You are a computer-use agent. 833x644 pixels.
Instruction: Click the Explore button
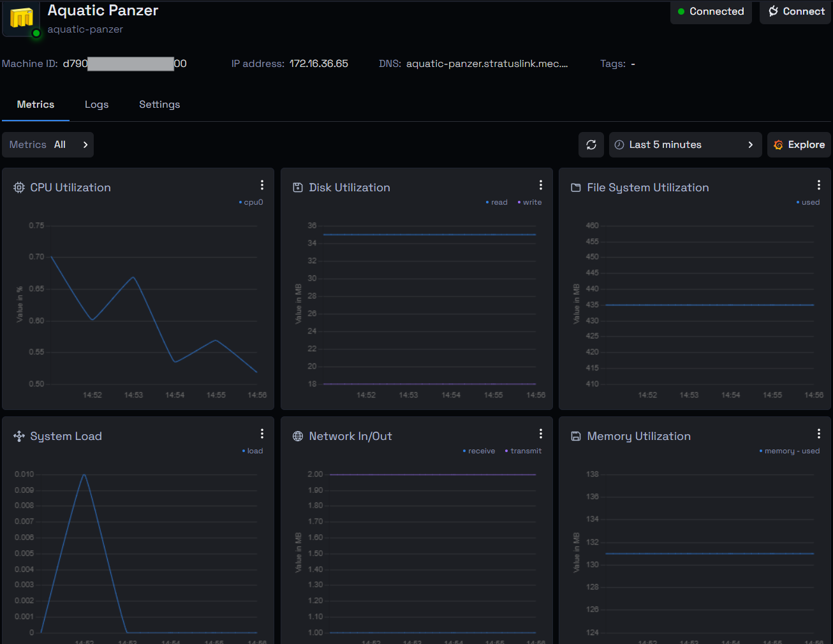[799, 145]
